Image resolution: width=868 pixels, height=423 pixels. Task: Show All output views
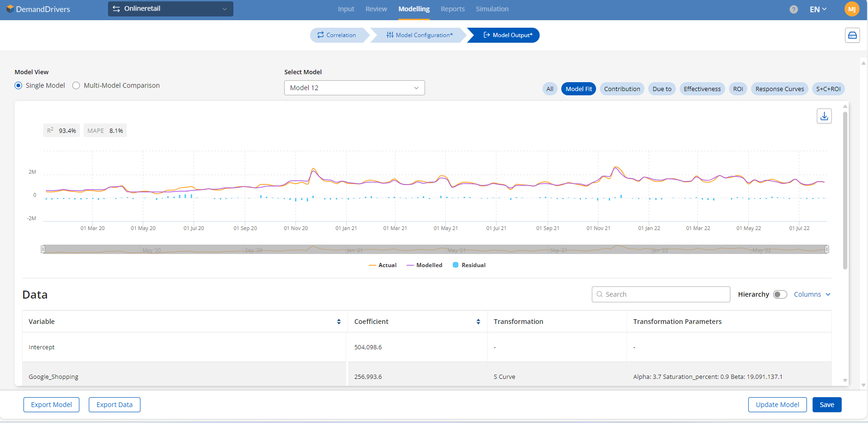(550, 89)
